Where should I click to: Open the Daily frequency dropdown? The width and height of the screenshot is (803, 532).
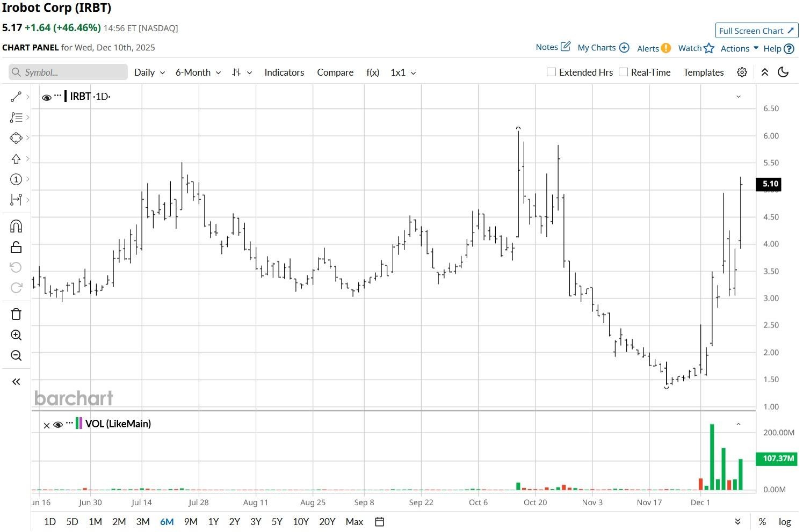pos(149,72)
